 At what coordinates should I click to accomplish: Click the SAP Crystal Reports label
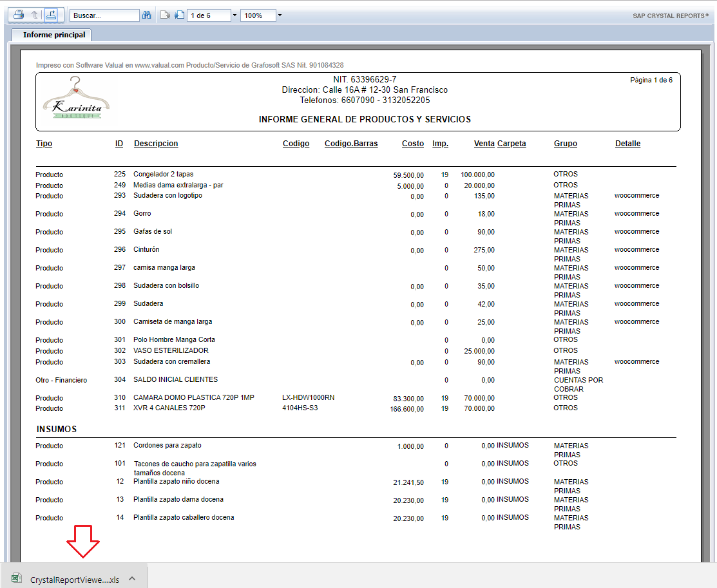670,15
